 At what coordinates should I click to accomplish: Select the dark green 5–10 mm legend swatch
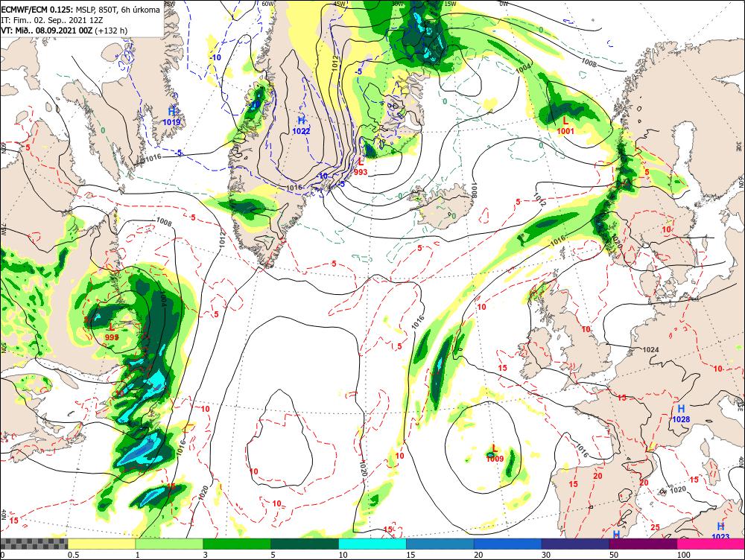pyautogui.click(x=305, y=544)
